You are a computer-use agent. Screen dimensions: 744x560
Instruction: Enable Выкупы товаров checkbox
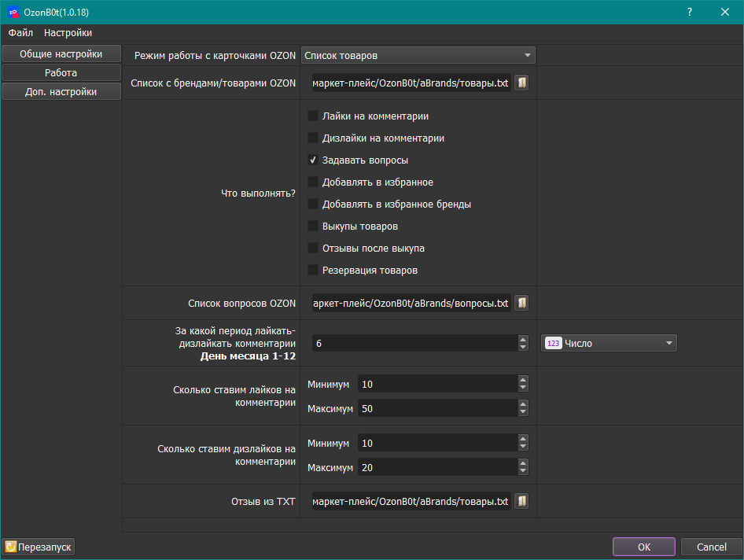(313, 226)
